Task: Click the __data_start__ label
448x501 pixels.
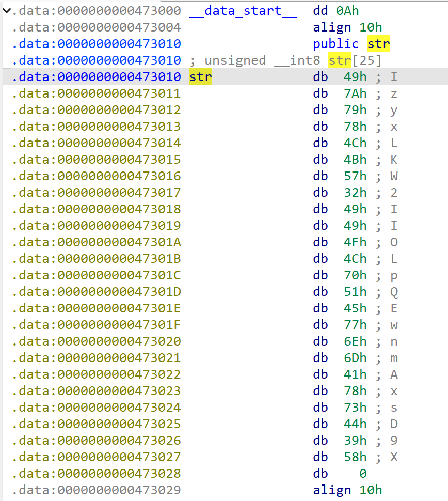Action: 243,11
